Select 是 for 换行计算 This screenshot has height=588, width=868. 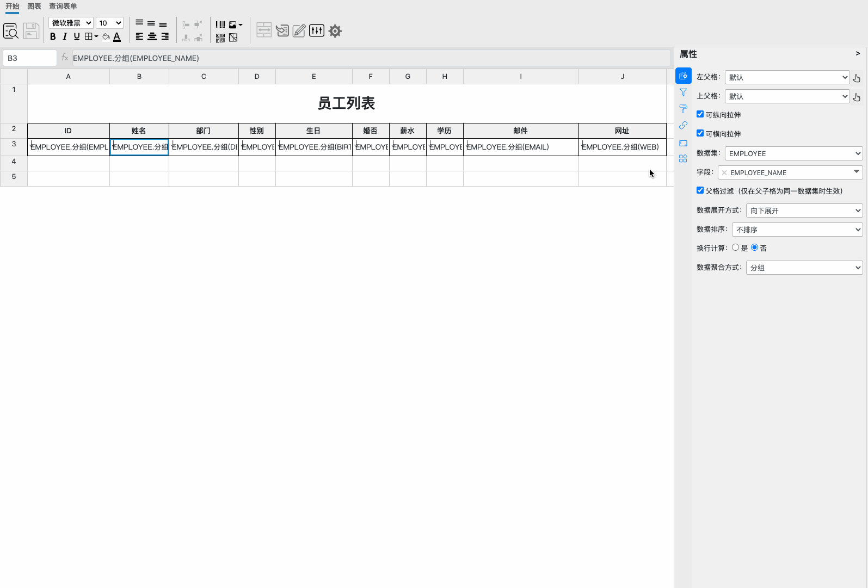point(736,247)
